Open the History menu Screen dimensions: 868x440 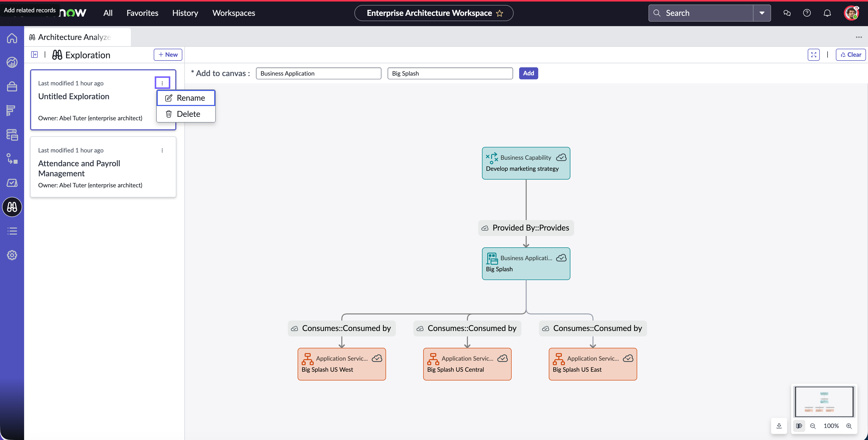185,13
